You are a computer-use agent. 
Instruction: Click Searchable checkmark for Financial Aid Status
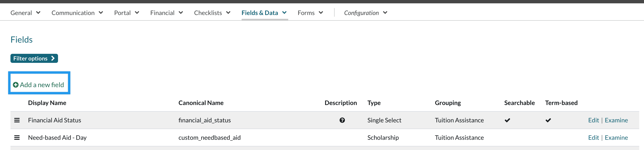(507, 120)
